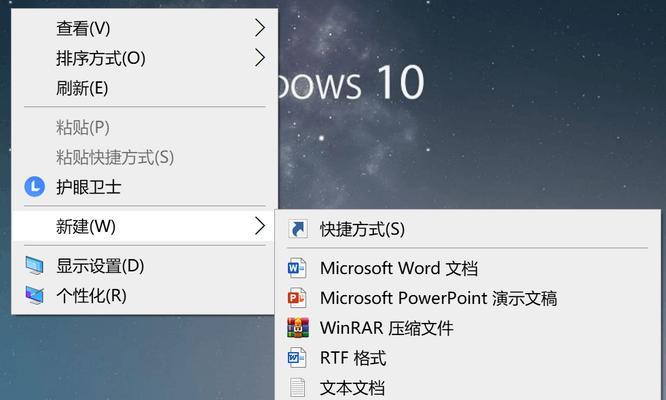Click the RTF 格式 file icon
Viewport: 666px width, 400px height.
297,358
